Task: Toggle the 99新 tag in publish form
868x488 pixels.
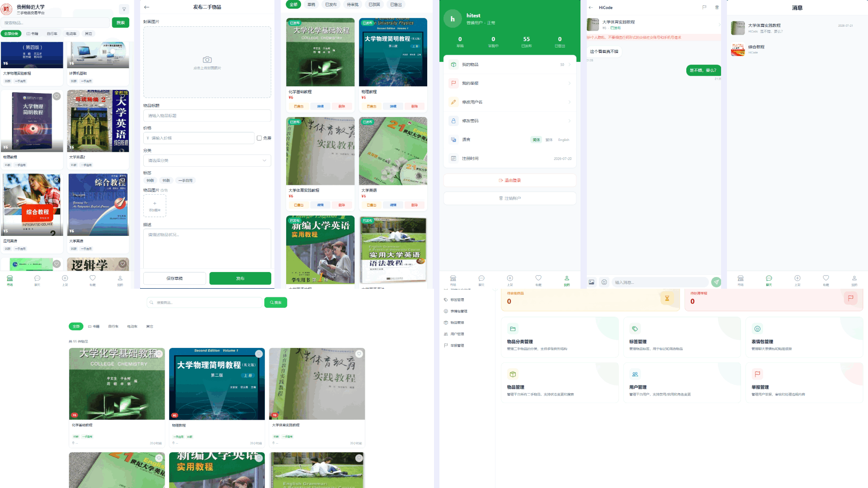Action: pyautogui.click(x=151, y=181)
